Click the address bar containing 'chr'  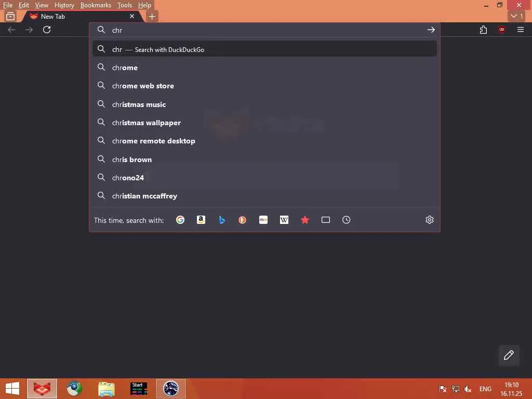(264, 30)
